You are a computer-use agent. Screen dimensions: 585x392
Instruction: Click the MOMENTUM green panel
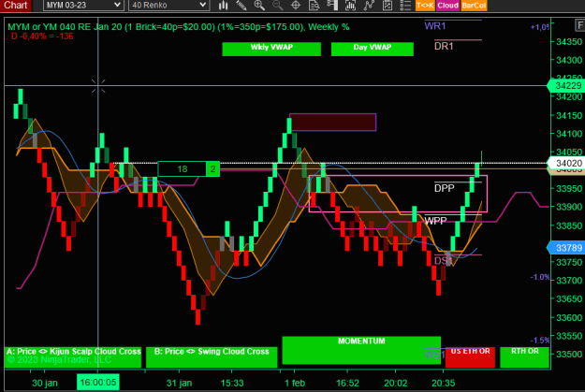tap(361, 350)
